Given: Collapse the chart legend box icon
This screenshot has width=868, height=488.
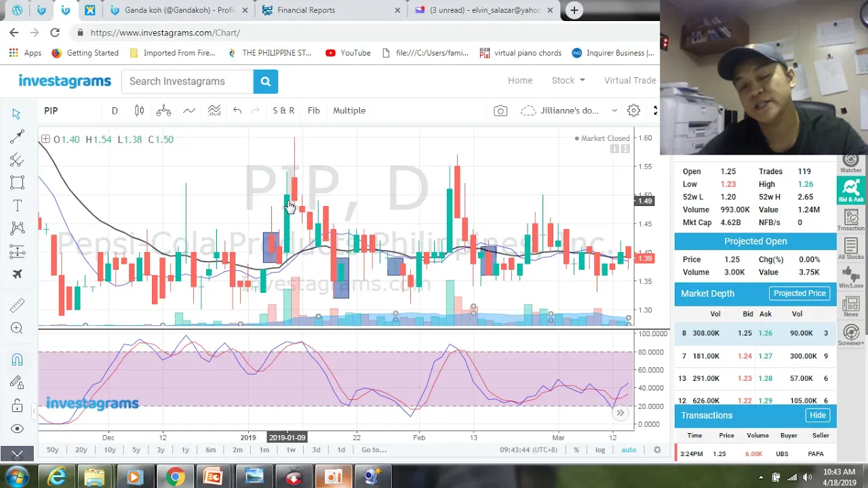Looking at the screenshot, I should 45,139.
